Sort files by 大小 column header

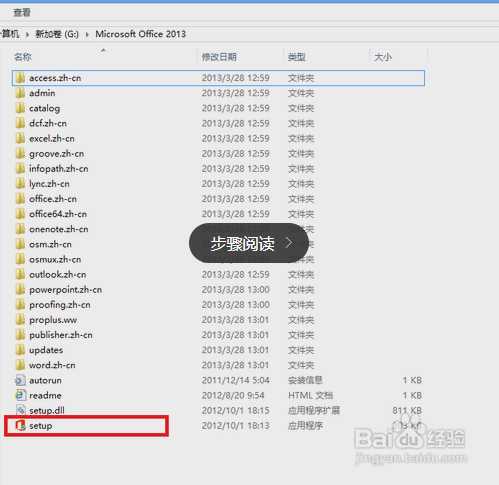point(383,57)
